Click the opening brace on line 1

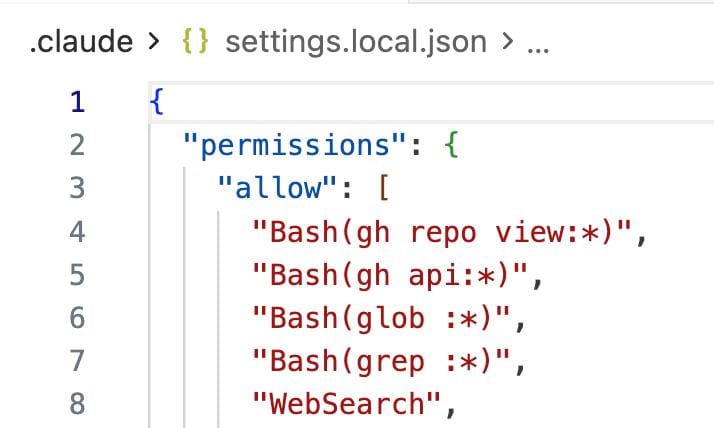pos(155,103)
